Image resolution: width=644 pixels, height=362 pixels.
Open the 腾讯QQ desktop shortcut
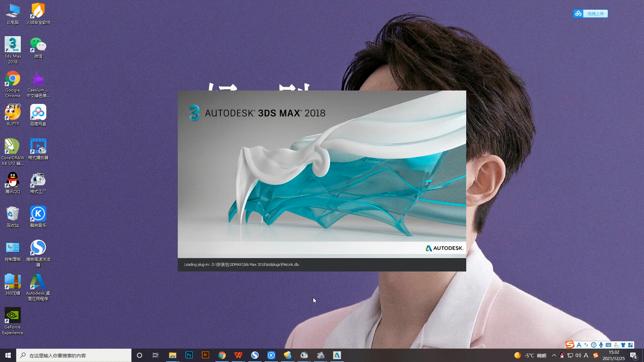pyautogui.click(x=13, y=183)
